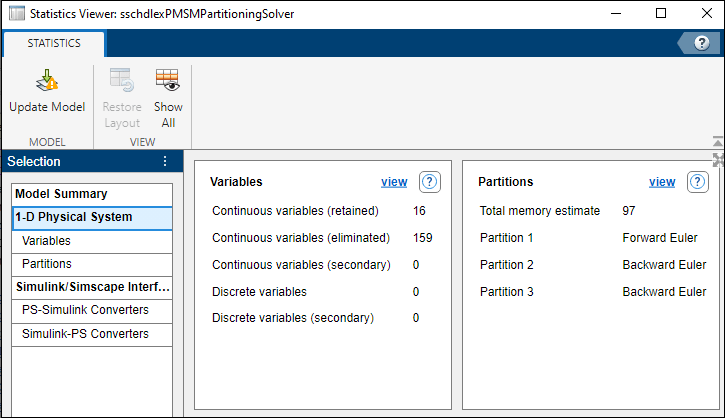725x418 pixels.
Task: Collapse the toolstrip using the corner arrow
Action: click(x=717, y=142)
